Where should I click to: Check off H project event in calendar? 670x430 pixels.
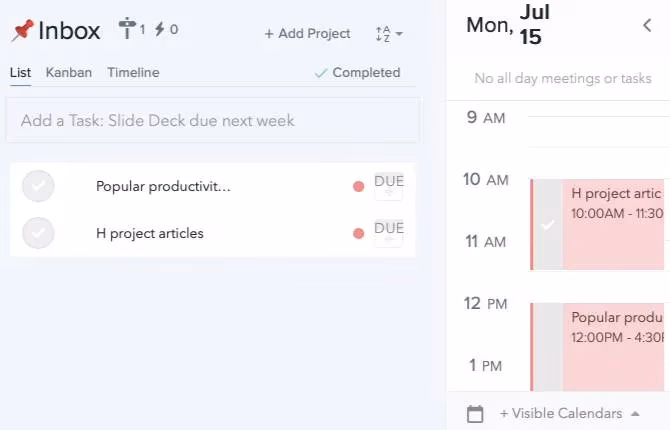coord(548,225)
